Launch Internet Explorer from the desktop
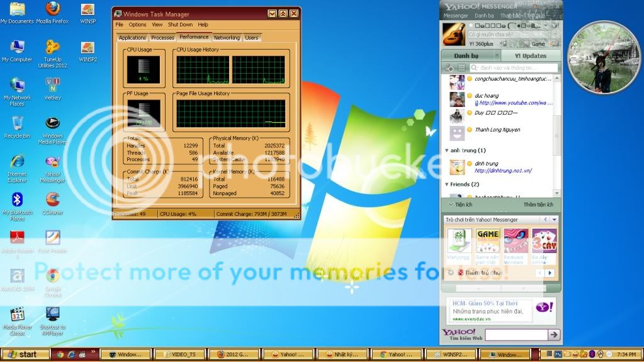 click(17, 169)
